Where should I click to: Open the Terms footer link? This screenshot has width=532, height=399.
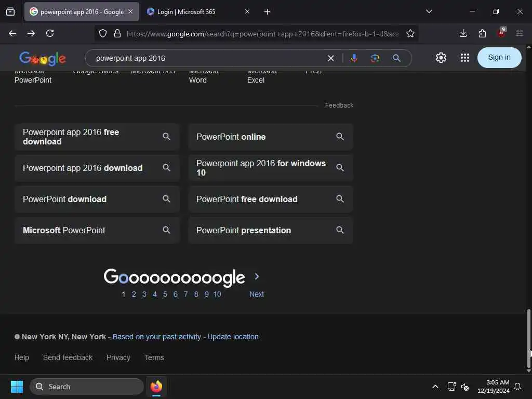tap(154, 357)
